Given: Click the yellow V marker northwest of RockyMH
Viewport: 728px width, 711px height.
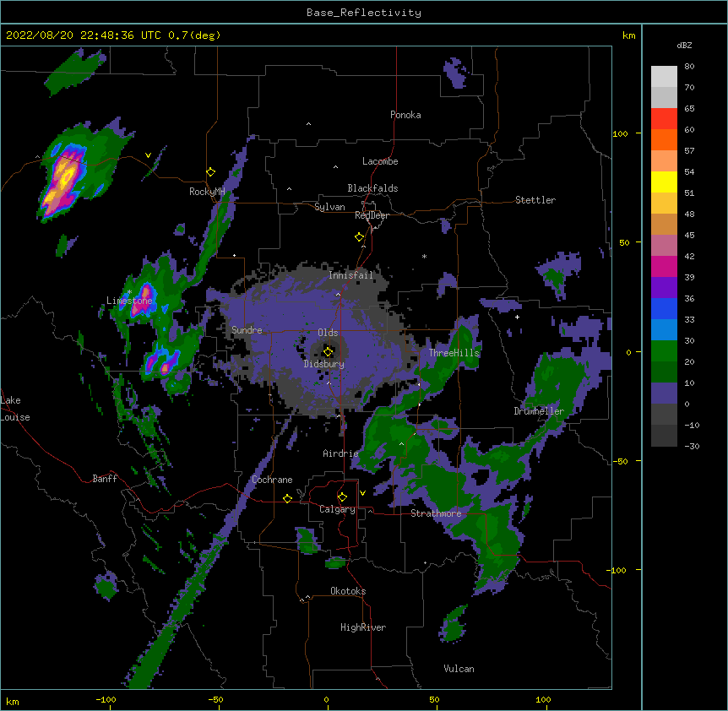Looking at the screenshot, I should click(x=148, y=155).
